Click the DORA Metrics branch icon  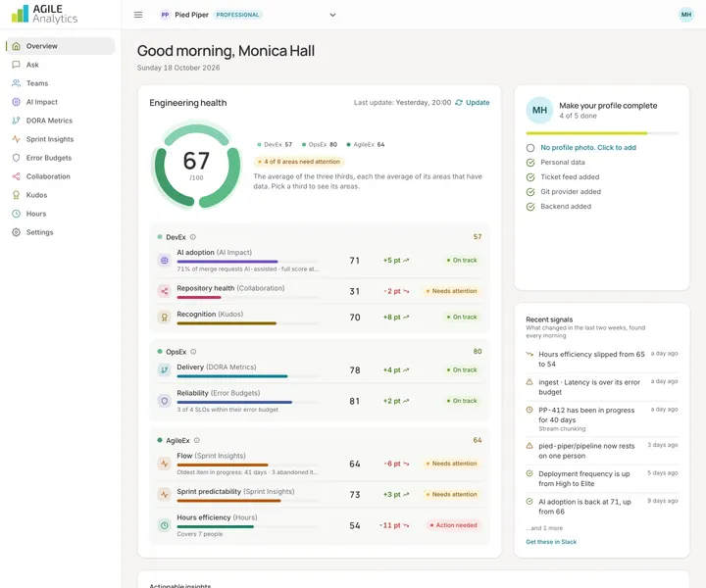tap(17, 121)
